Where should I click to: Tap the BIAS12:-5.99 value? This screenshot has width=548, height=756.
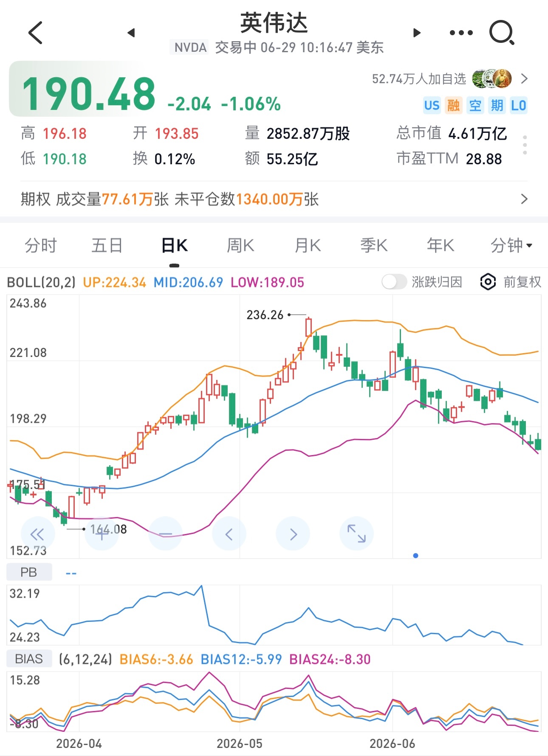point(241,659)
